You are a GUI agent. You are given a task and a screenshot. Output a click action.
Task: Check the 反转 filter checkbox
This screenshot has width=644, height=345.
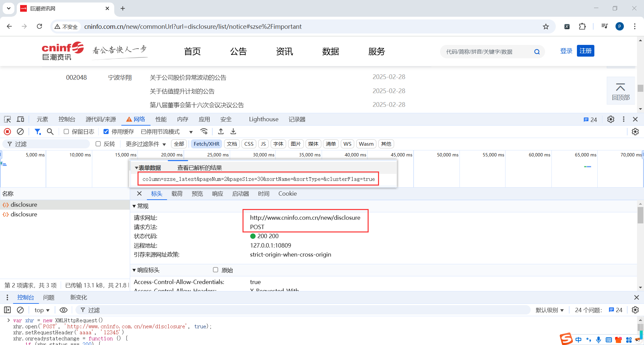(98, 144)
